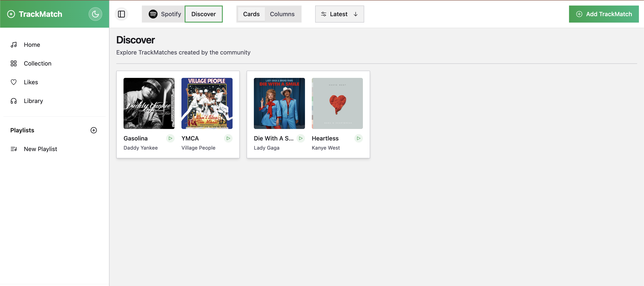Click the Die With A S... title
This screenshot has height=286, width=644.
273,138
